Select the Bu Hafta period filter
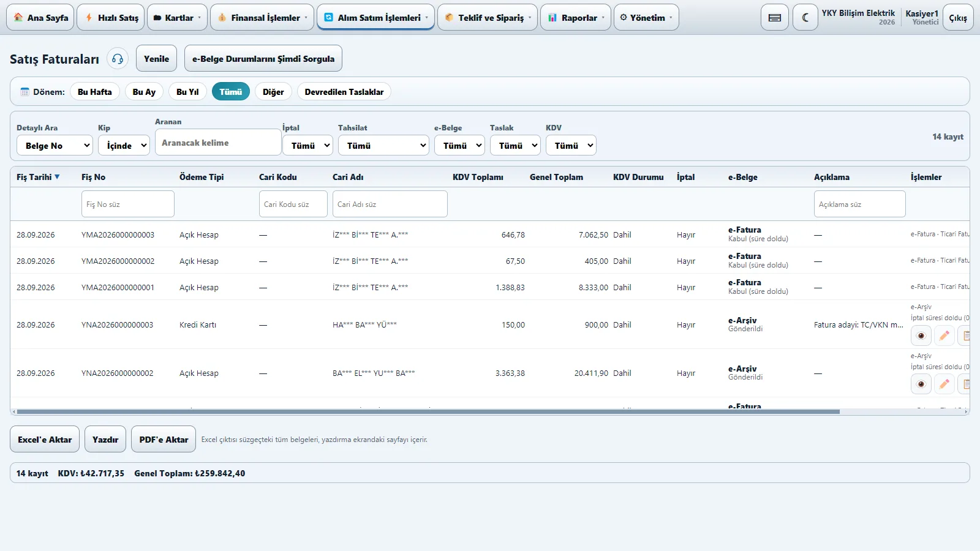The height and width of the screenshot is (551, 980). click(95, 92)
